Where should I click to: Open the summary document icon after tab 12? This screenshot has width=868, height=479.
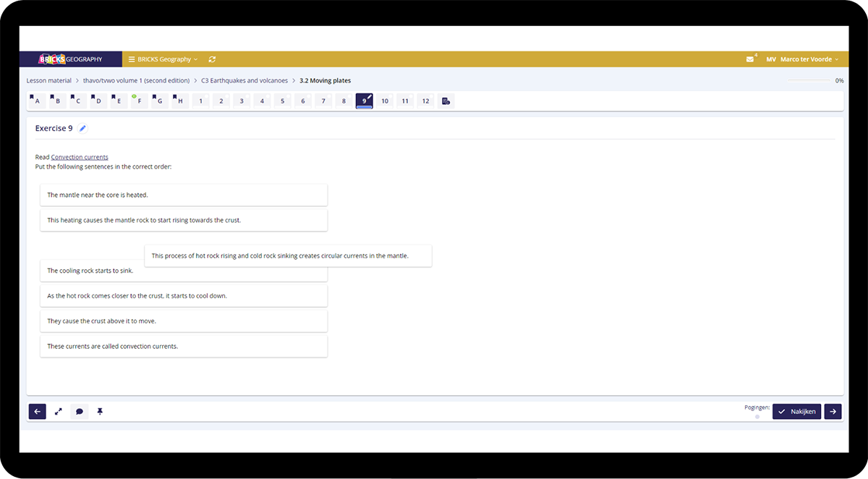pos(446,101)
